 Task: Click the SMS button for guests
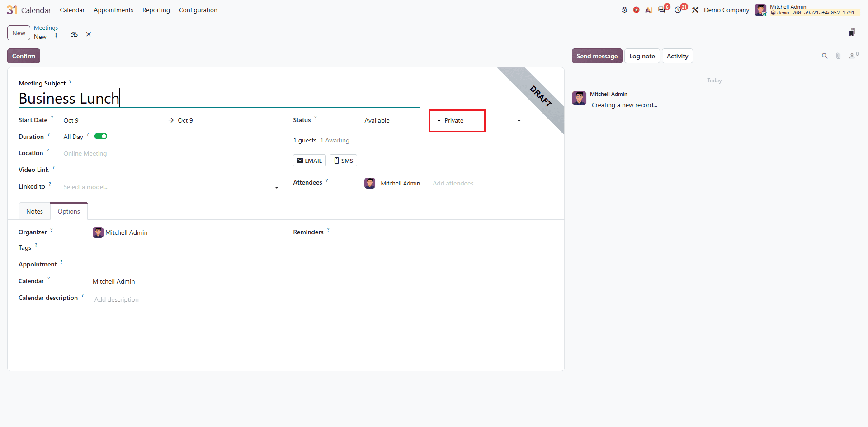(343, 161)
